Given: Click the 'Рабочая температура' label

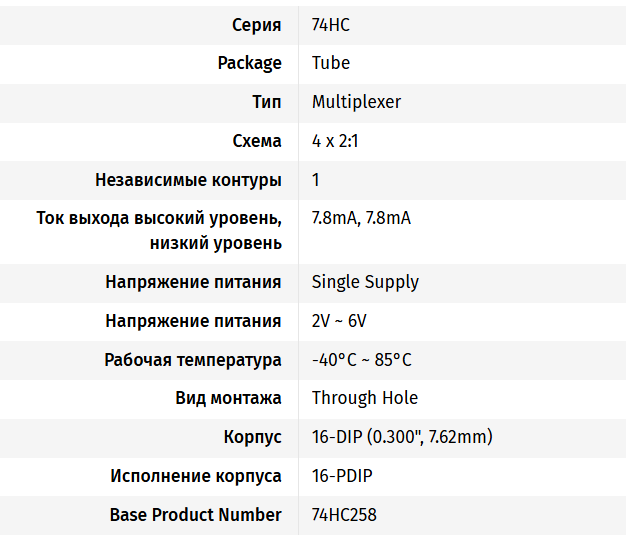Looking at the screenshot, I should [193, 360].
